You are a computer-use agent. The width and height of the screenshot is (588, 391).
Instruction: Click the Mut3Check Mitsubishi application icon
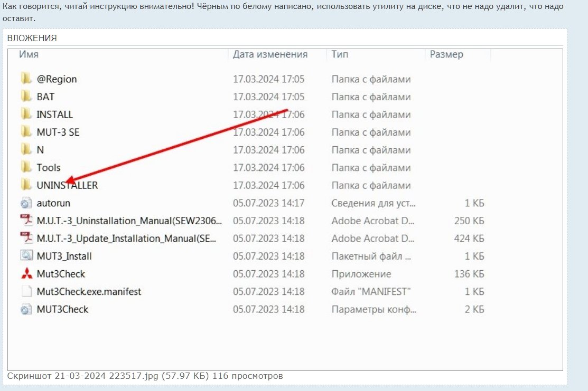[26, 273]
